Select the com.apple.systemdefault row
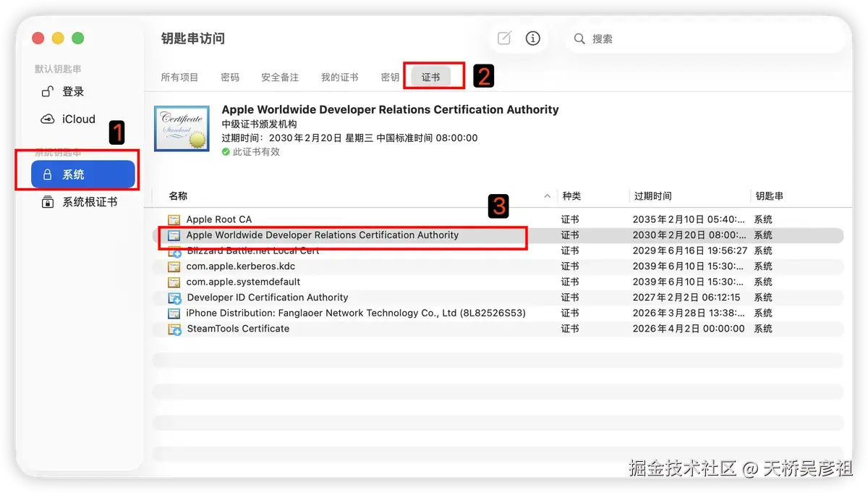Screen dimensions: 868x493 [x=498, y=282]
